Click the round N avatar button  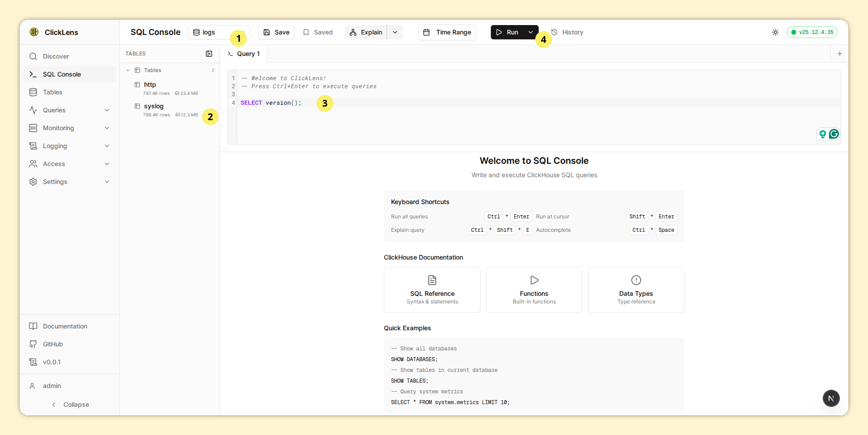pos(831,398)
